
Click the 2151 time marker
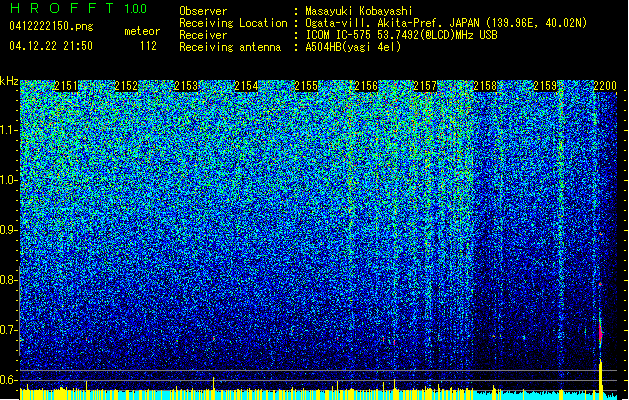point(66,86)
